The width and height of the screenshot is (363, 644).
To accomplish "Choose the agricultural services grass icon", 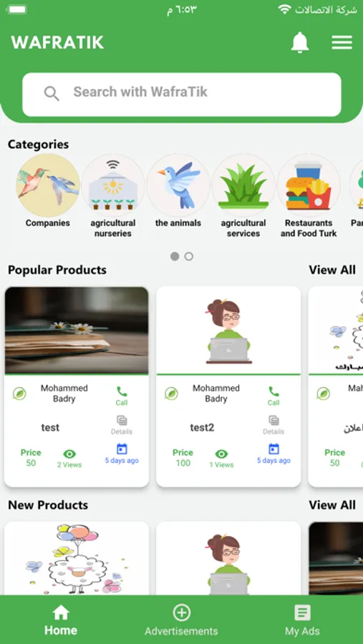I will 243,185.
